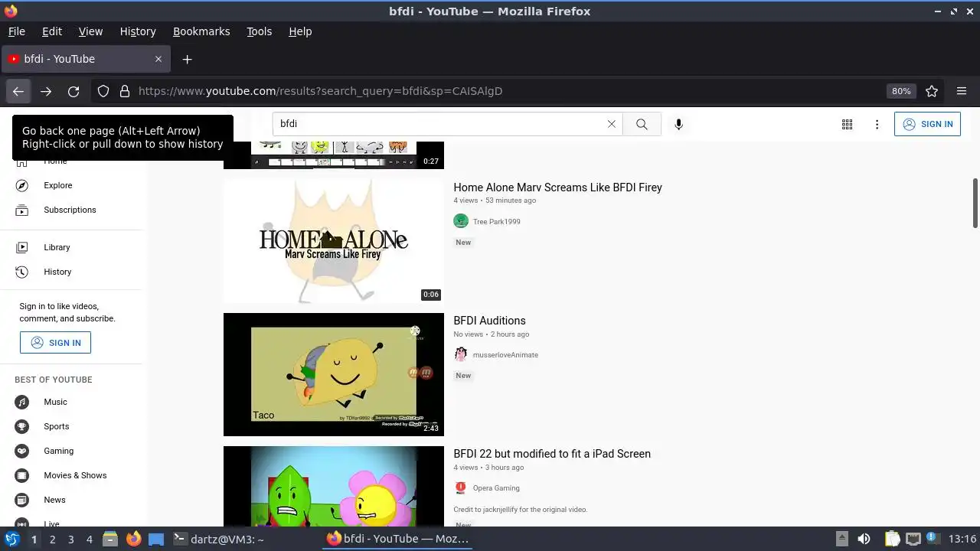Image resolution: width=980 pixels, height=551 pixels.
Task: Go back one page in Firefox
Action: 18,91
